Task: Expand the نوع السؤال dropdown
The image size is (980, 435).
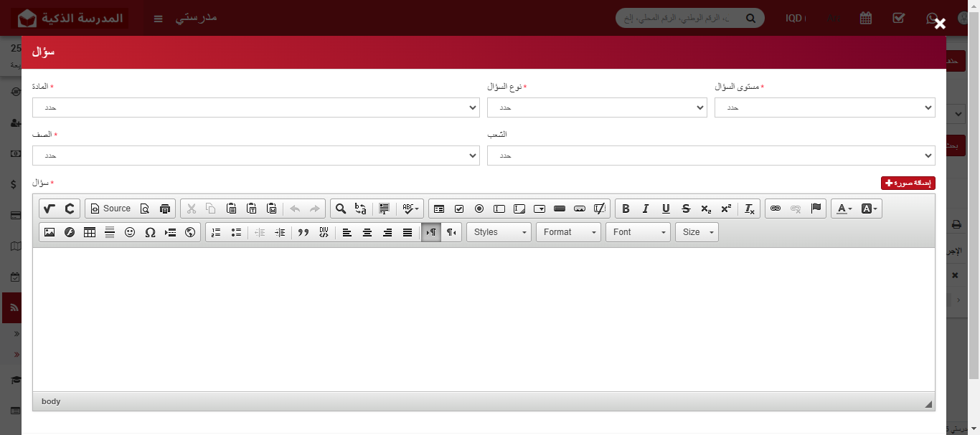Action: [x=596, y=107]
